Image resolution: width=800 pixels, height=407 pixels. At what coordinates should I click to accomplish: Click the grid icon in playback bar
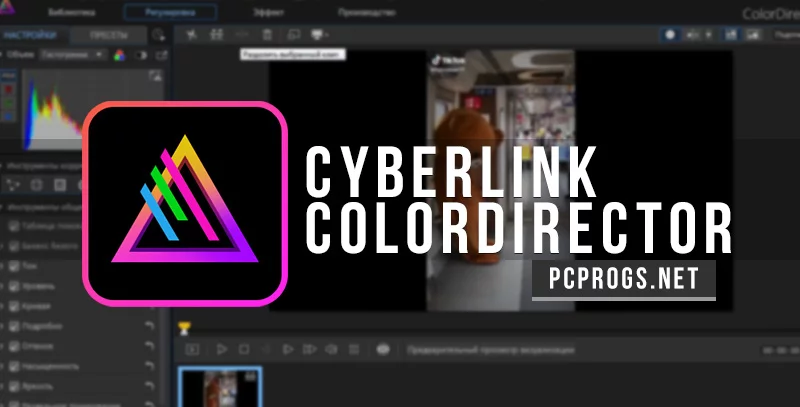pyautogui.click(x=354, y=349)
